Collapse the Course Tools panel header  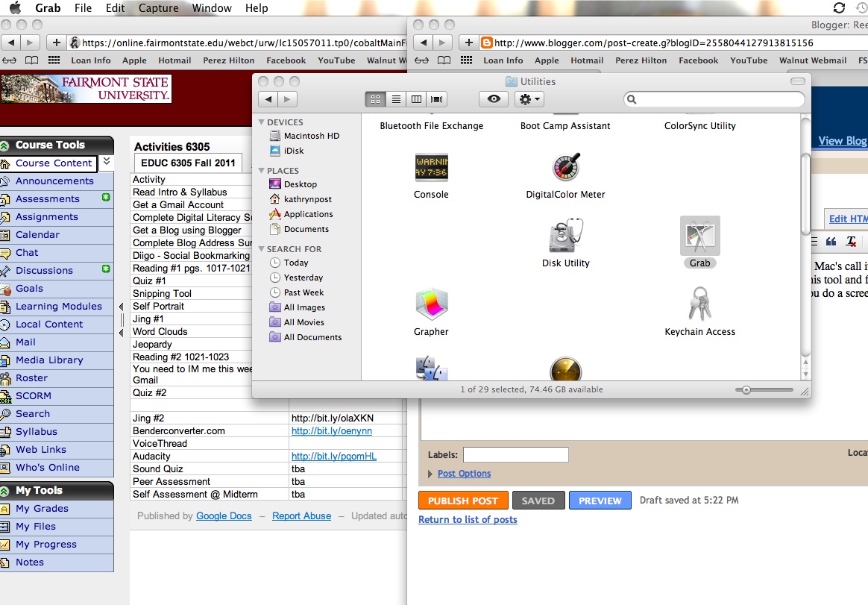pyautogui.click(x=5, y=145)
